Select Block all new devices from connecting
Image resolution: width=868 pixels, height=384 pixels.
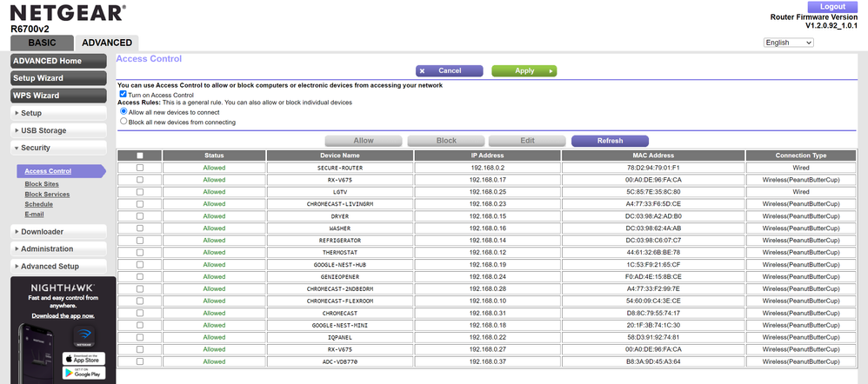tap(124, 121)
